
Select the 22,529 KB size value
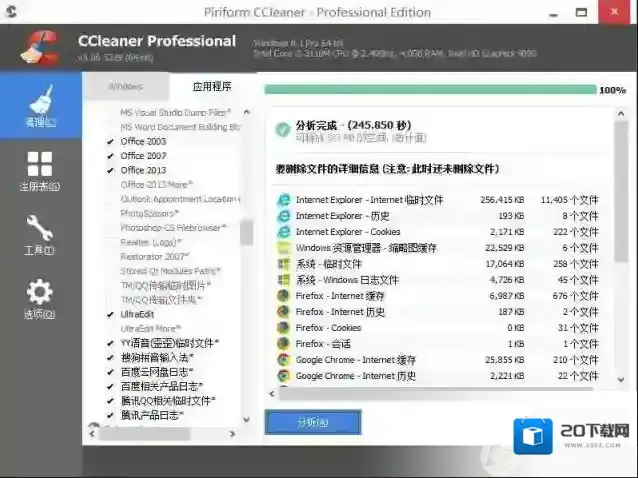(x=505, y=248)
